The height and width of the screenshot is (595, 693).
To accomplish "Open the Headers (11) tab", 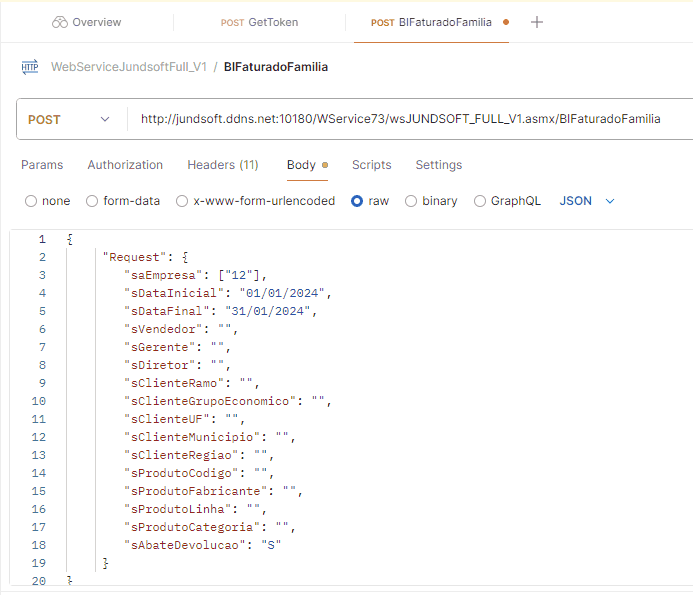I will tap(222, 165).
